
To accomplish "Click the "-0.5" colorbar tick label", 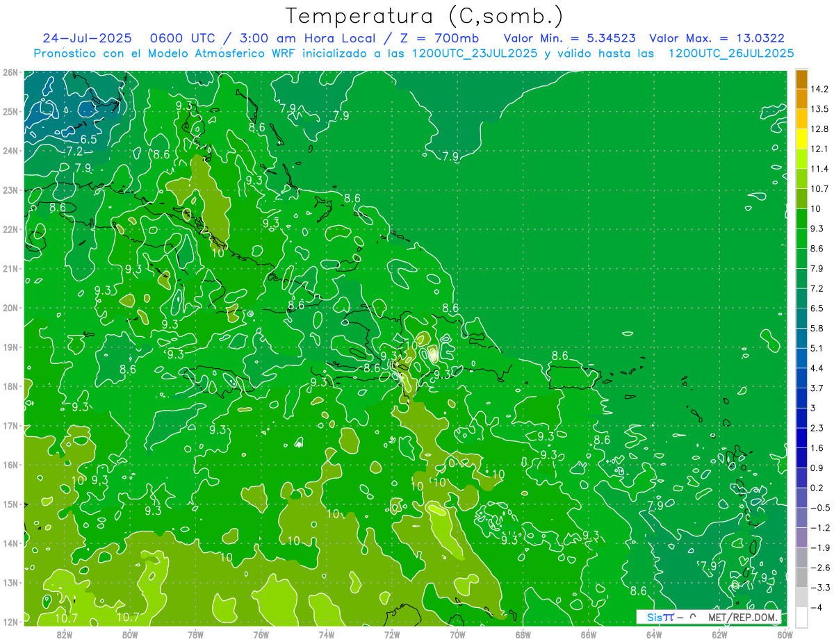I will (819, 507).
